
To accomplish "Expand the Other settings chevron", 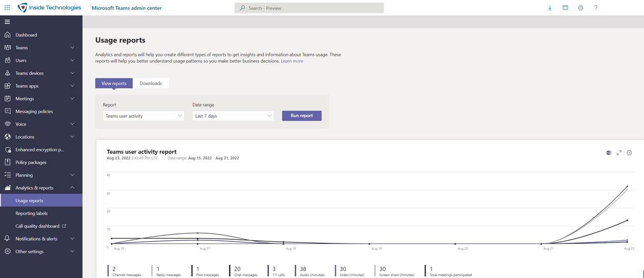I will click(72, 251).
